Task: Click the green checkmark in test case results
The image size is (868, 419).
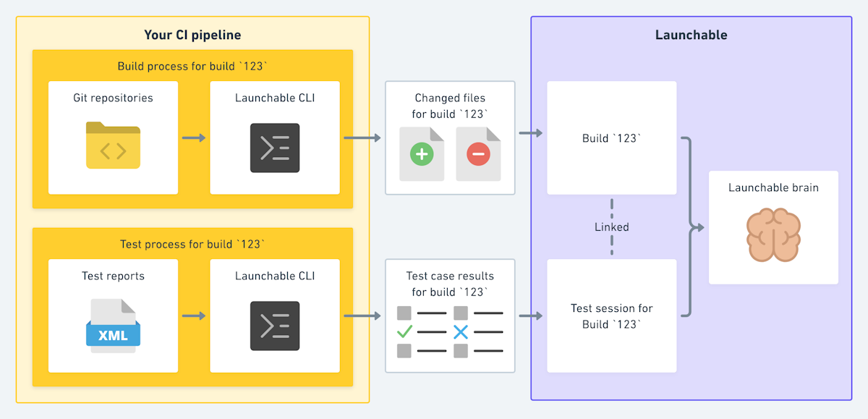Action: (x=405, y=332)
